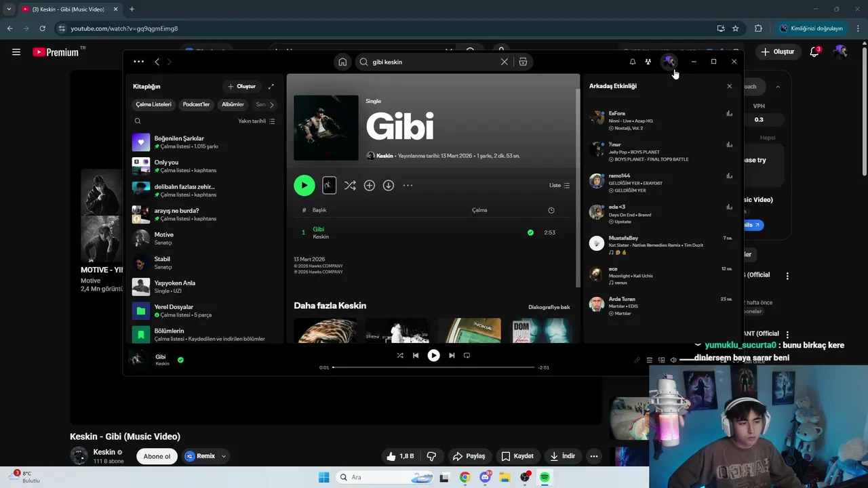Screen dimensions: 868x488
Task: Open MustafaBey friend activity entry
Action: click(x=661, y=245)
